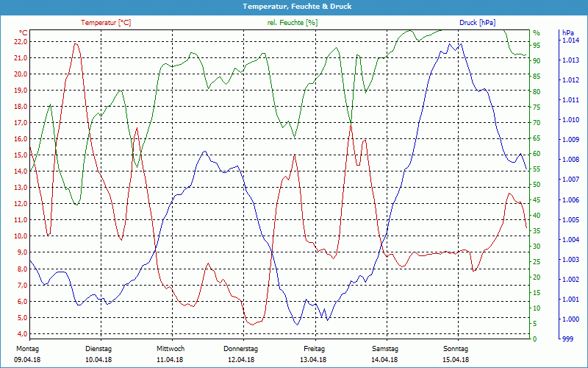Image resolution: width=588 pixels, height=368 pixels.
Task: Click the date '12.04.18'
Action: (x=241, y=360)
